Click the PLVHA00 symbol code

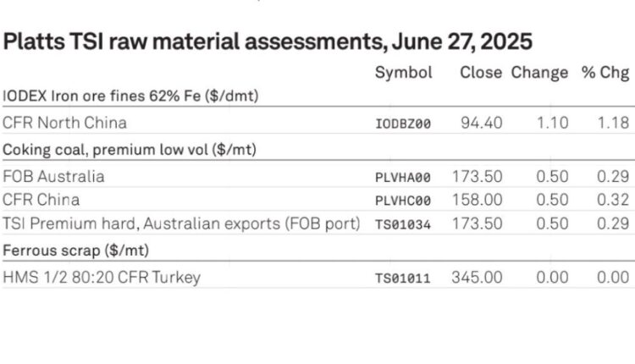[403, 177]
